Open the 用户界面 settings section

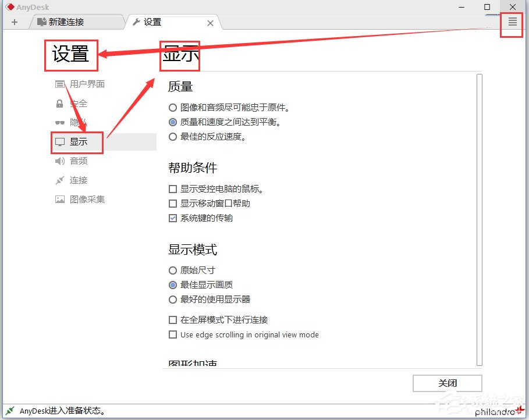(86, 84)
